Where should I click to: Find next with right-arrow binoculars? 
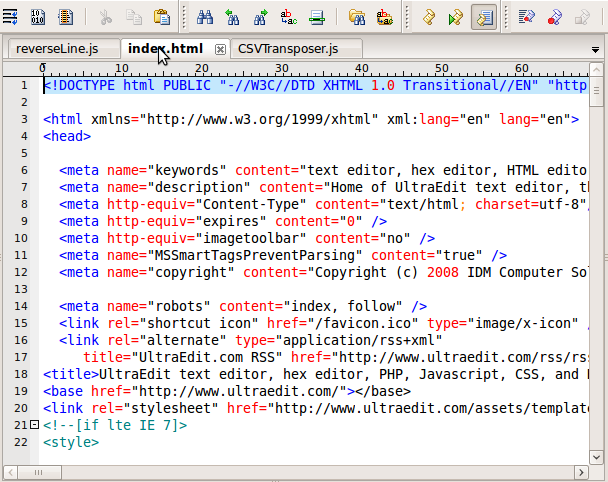coord(260,17)
